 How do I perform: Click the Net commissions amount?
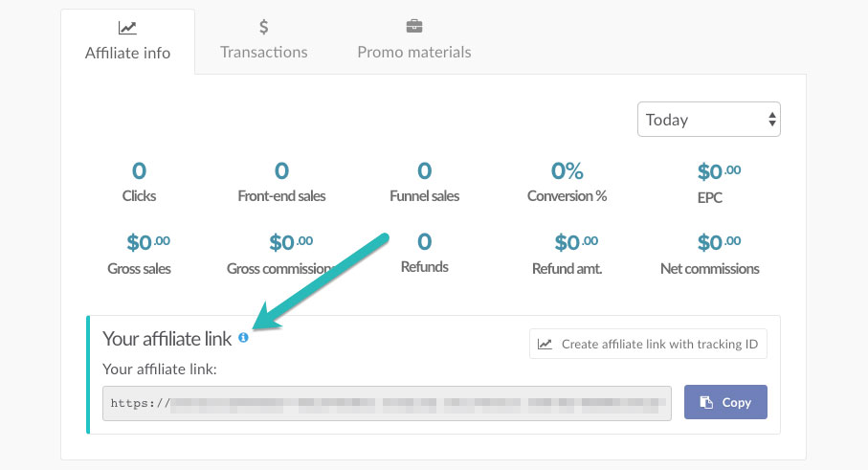tap(719, 242)
